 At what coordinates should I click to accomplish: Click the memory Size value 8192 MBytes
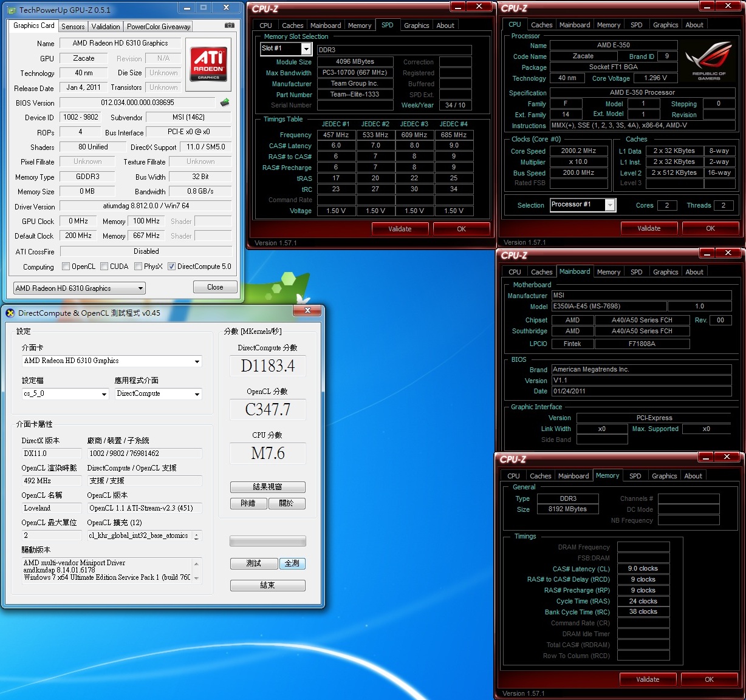568,509
